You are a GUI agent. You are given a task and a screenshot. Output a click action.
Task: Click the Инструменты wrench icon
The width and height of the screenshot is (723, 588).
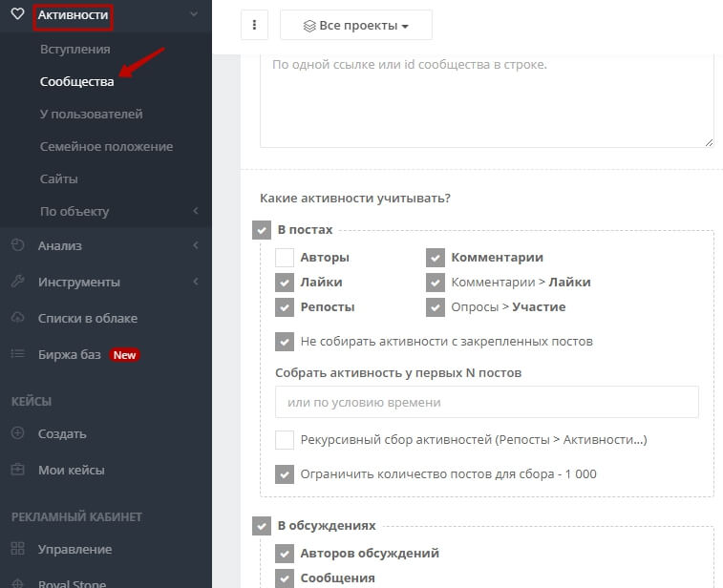[x=17, y=282]
